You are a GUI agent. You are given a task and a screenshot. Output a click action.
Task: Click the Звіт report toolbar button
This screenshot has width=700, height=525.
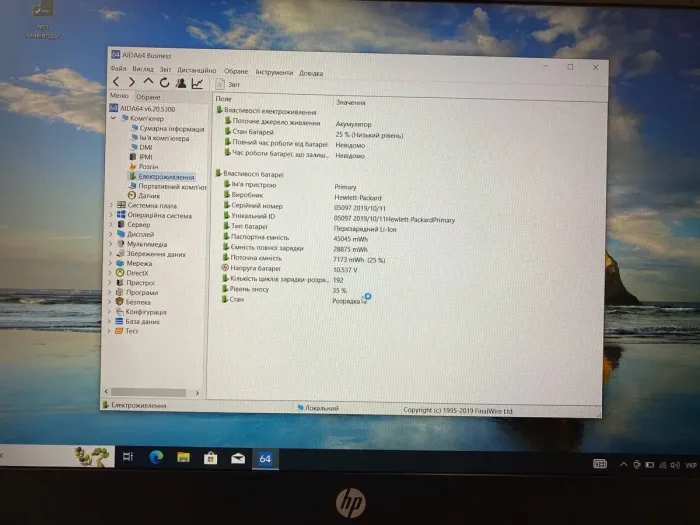[228, 84]
